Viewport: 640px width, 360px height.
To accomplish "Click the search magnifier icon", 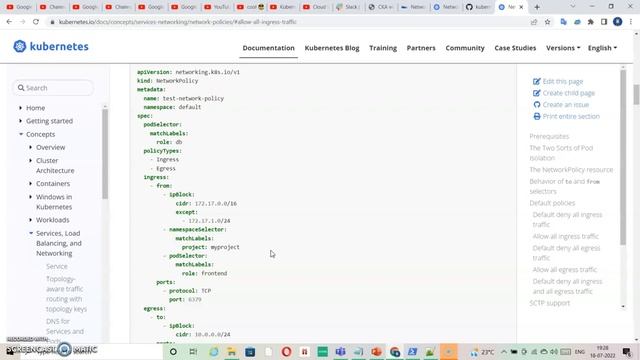I will point(21,88).
